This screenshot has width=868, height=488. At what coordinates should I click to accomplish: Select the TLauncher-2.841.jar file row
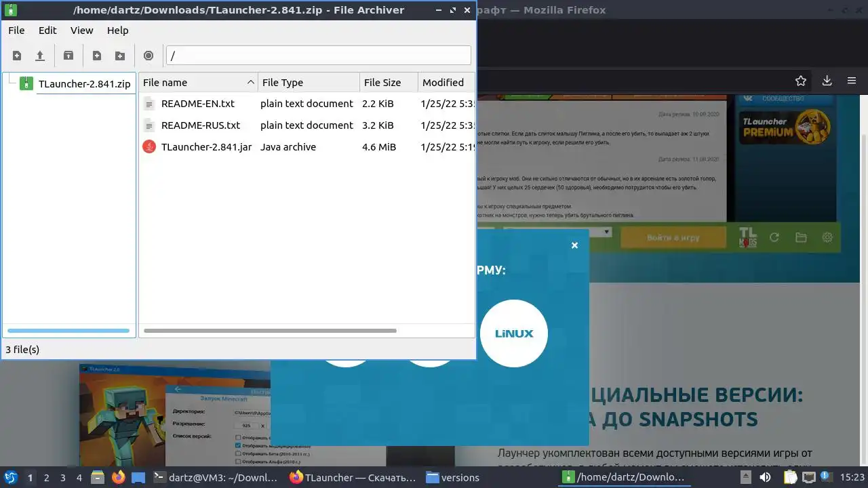[307, 147]
